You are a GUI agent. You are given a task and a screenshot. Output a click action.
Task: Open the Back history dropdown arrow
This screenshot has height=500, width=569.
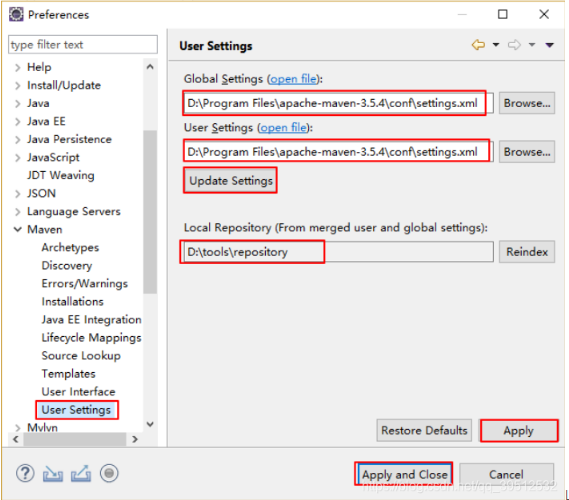click(x=496, y=45)
